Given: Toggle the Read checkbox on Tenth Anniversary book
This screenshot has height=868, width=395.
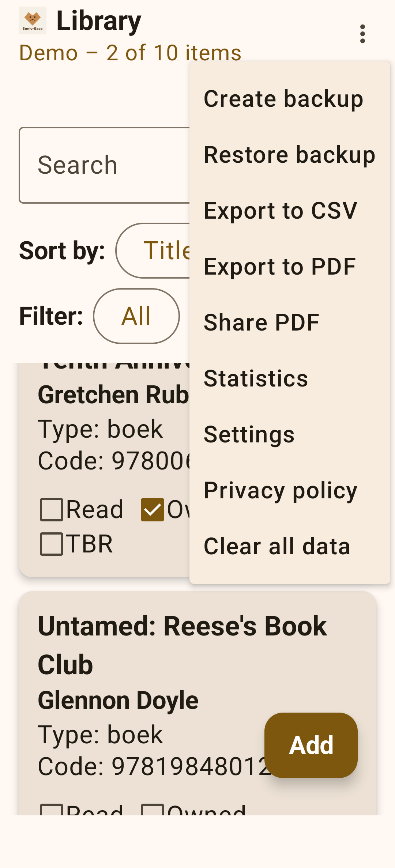Looking at the screenshot, I should click(51, 509).
